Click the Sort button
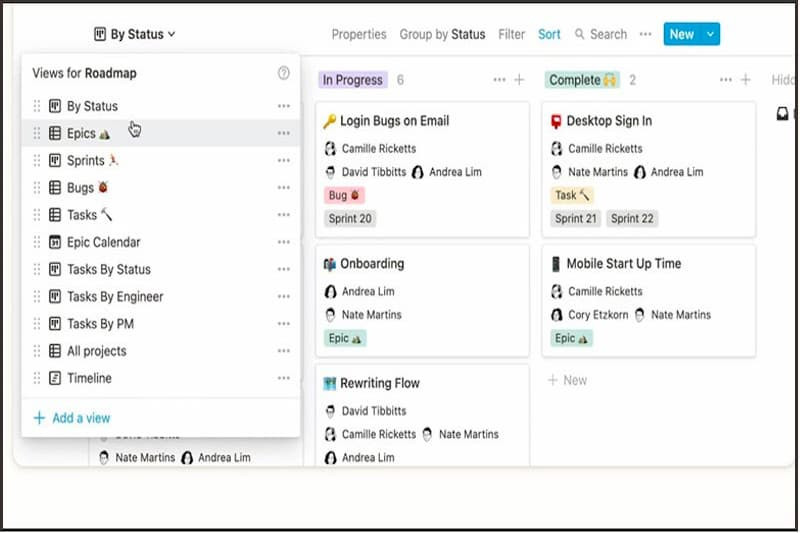800x533 pixels. 549,34
